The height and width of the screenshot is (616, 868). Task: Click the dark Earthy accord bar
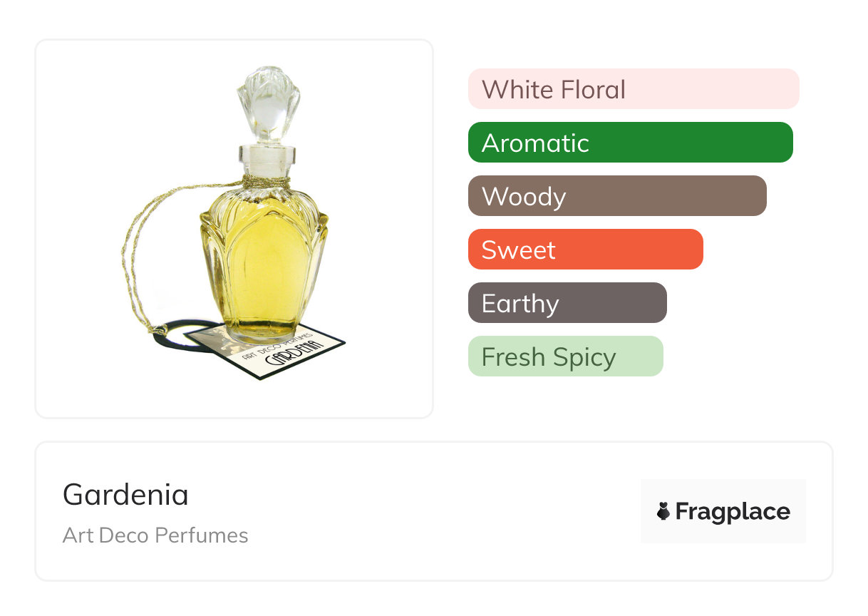click(x=567, y=303)
